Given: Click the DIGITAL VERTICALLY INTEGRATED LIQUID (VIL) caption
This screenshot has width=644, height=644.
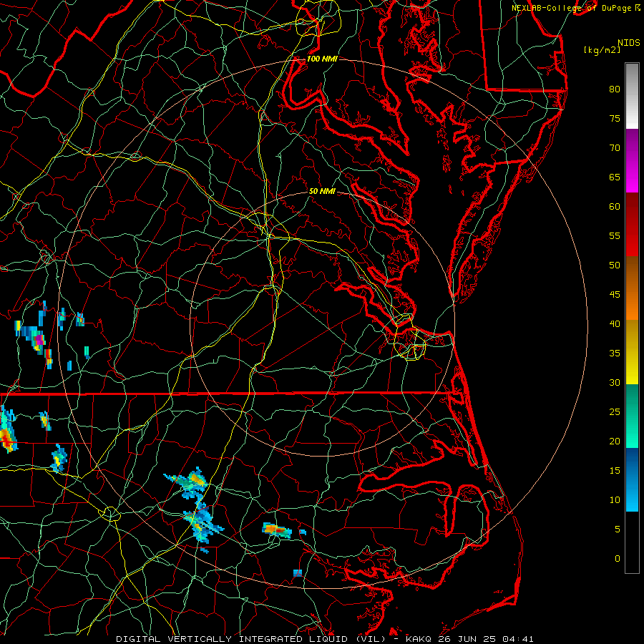Looking at the screenshot, I should 252,639.
